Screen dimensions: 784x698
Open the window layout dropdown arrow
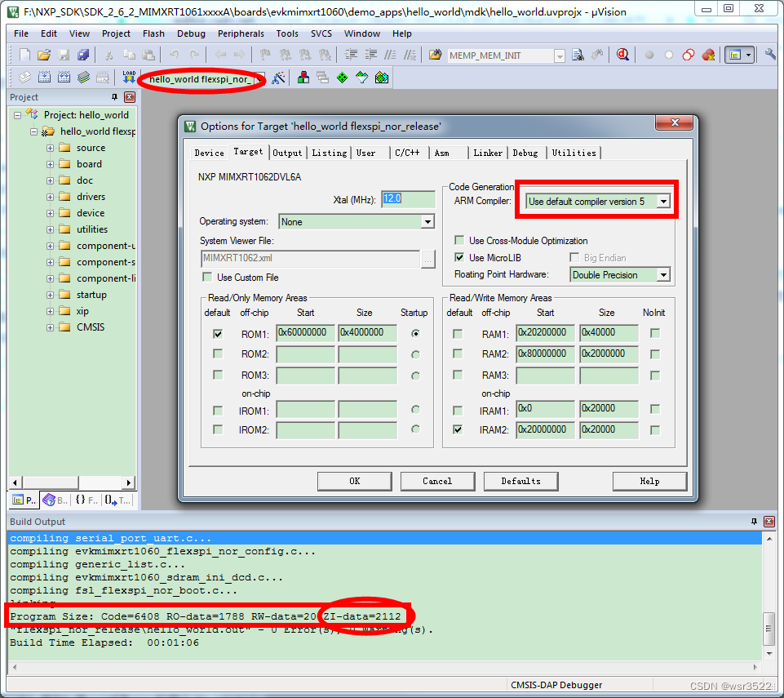(x=748, y=55)
